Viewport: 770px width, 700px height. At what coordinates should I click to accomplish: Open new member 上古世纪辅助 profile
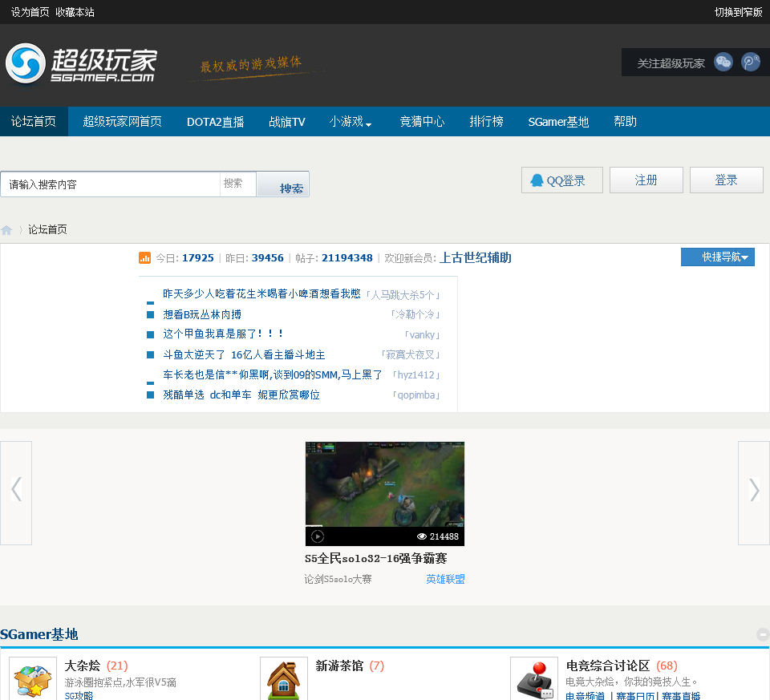(x=475, y=257)
